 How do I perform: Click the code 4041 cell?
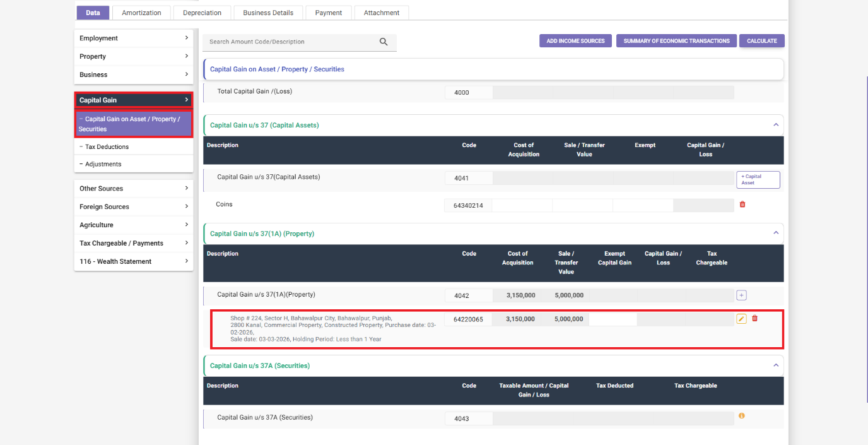pyautogui.click(x=468, y=178)
